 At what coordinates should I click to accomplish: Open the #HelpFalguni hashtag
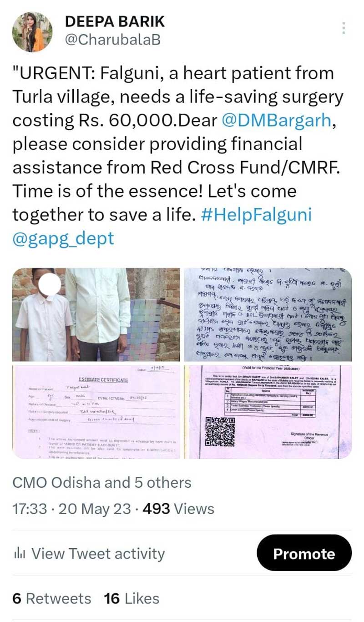click(x=257, y=215)
